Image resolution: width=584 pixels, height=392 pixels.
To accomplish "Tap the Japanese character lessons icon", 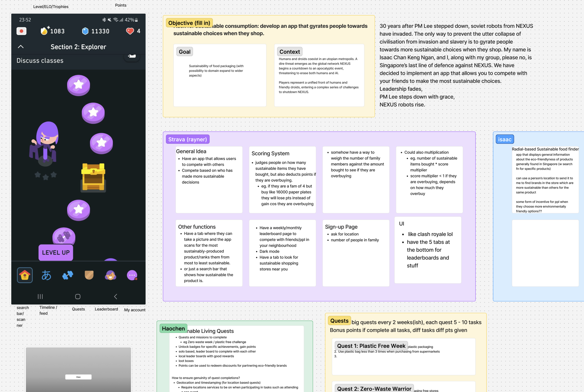I will tap(46, 275).
